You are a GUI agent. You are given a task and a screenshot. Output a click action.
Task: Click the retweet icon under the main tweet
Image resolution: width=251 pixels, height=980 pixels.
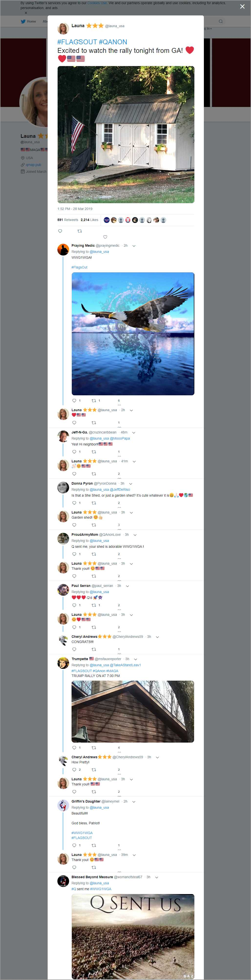pos(79,231)
